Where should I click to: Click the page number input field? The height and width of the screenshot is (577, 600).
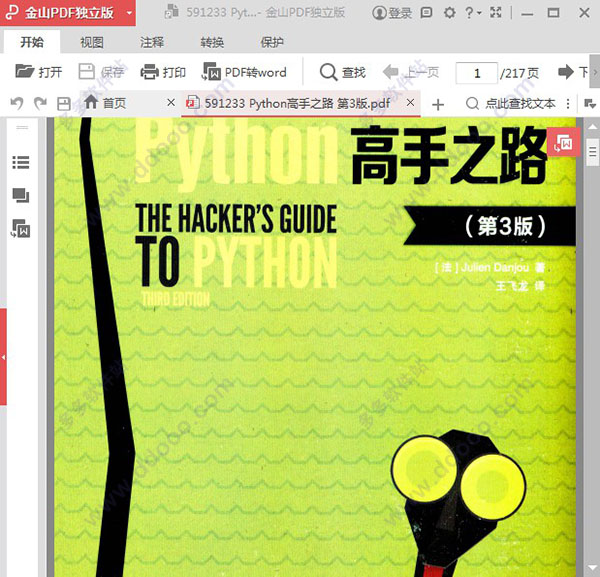(476, 73)
